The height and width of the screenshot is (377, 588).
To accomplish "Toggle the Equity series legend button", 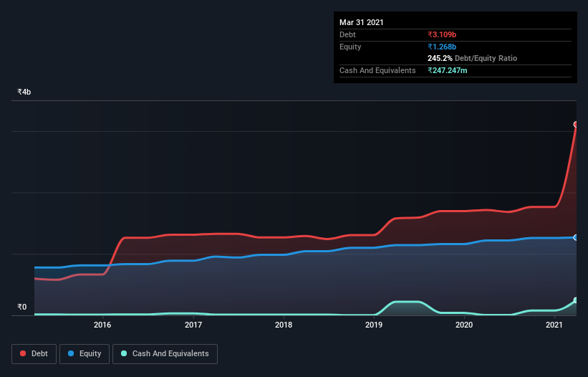I will [x=85, y=354].
